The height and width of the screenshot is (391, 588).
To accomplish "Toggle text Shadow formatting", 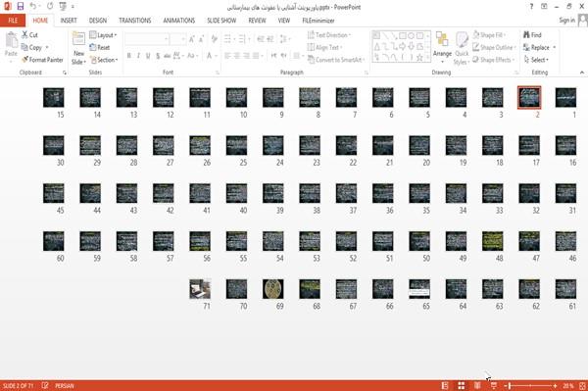I will pos(158,56).
